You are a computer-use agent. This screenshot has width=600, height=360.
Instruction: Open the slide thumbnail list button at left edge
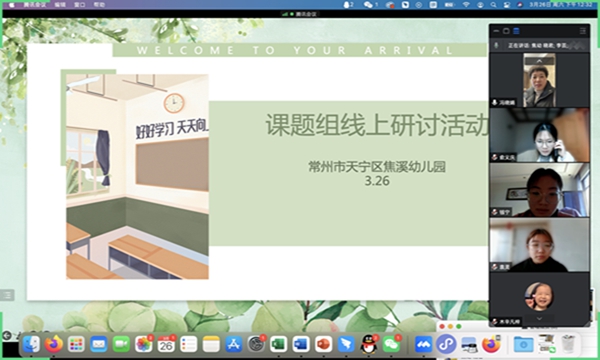tap(7, 295)
